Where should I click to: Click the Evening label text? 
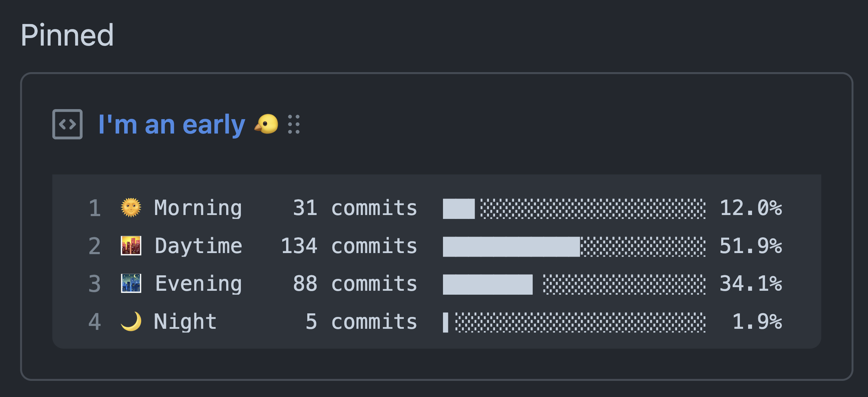(x=199, y=284)
